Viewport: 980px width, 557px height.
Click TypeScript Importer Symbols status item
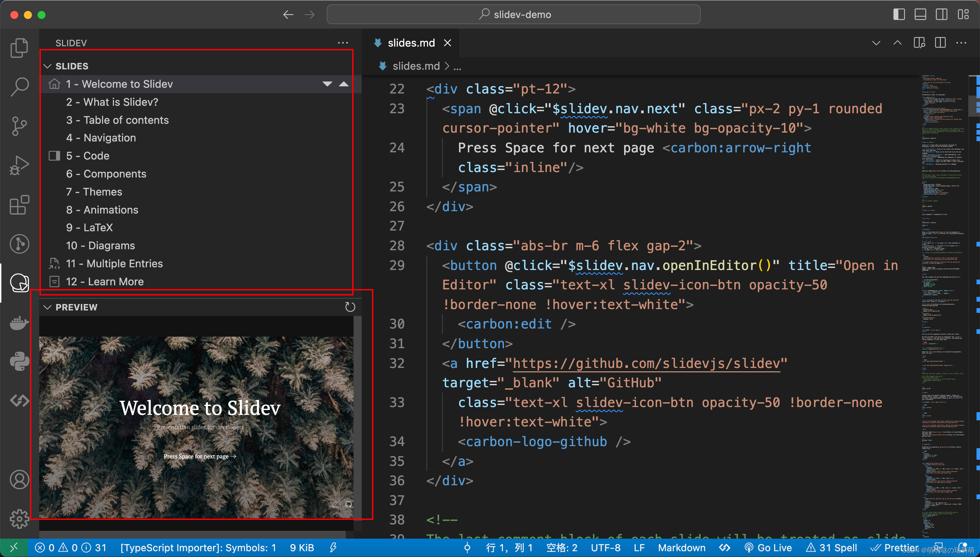[198, 547]
